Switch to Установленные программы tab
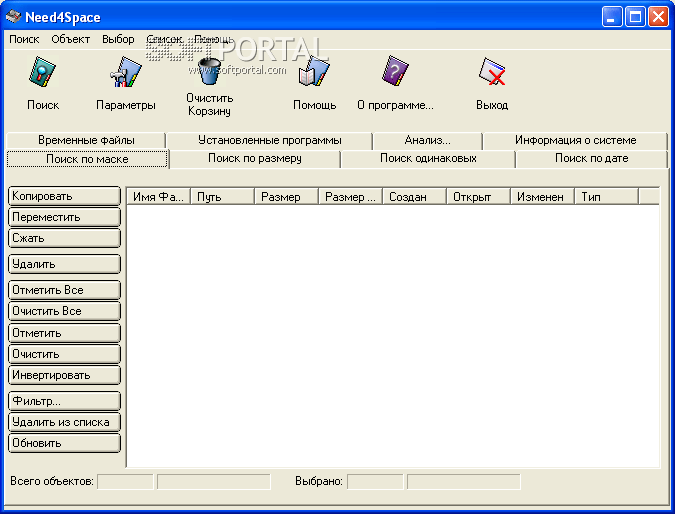Viewport: 675px width, 514px height. [269, 140]
